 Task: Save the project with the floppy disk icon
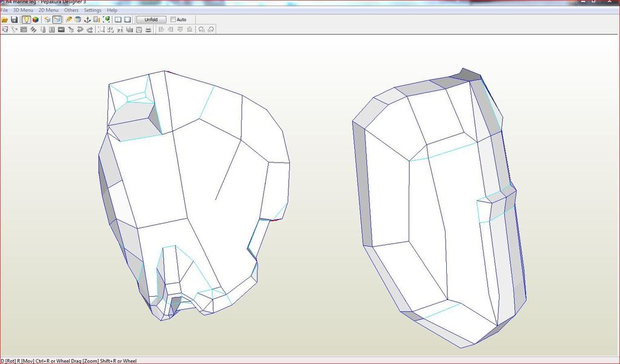tap(14, 19)
